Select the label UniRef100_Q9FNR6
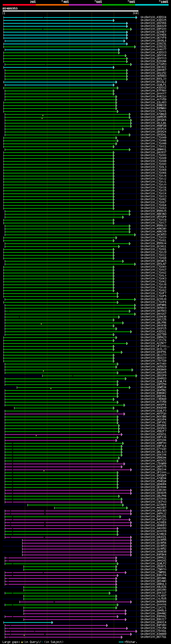The image size is (171, 644). pos(153,305)
